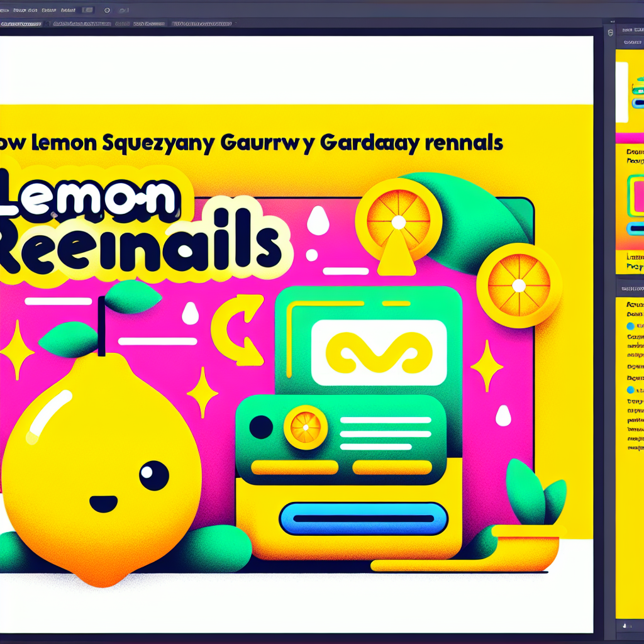Select the right-side lemon slice coin

pyautogui.click(x=518, y=286)
